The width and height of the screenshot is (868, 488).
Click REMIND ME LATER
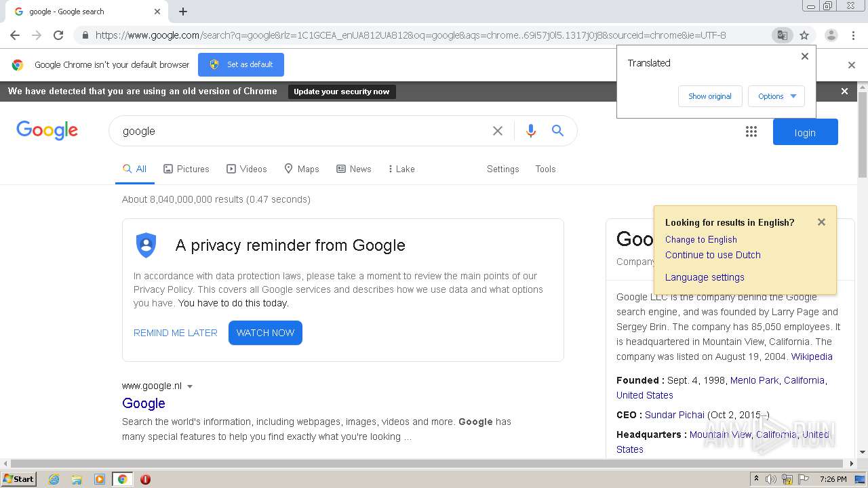[x=176, y=333]
